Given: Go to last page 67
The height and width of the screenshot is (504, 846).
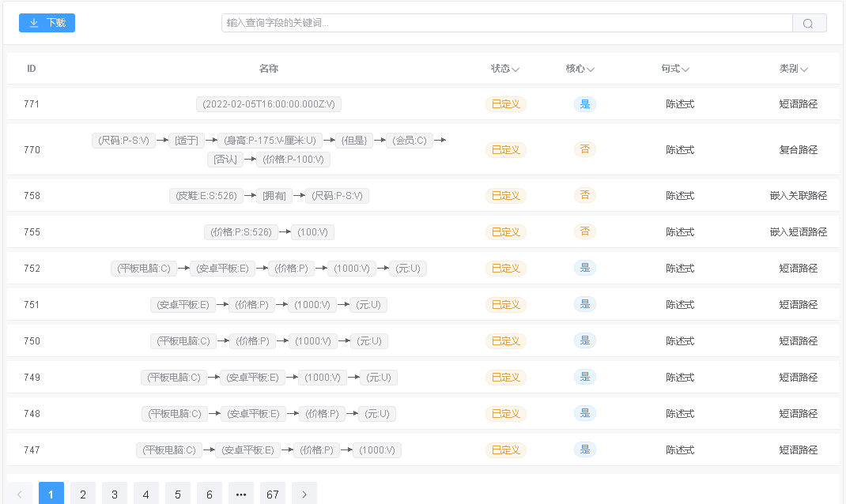Looking at the screenshot, I should (273, 495).
